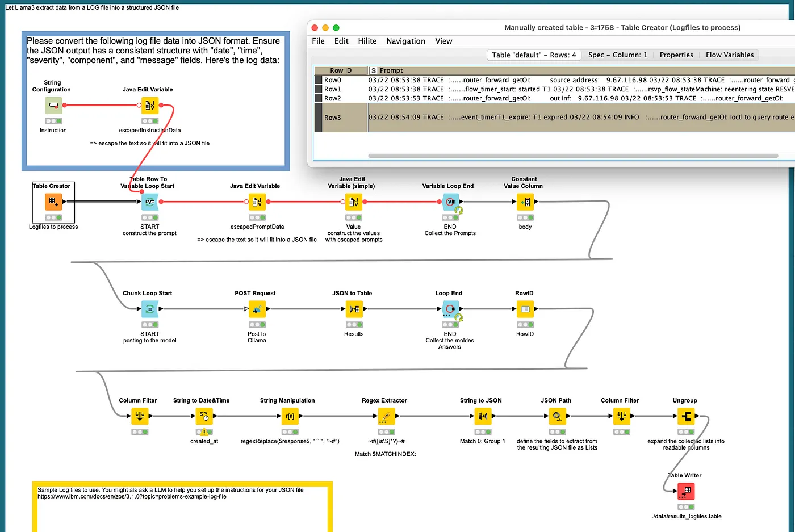Click the POST Request node icon
795x532 pixels.
pyautogui.click(x=257, y=309)
